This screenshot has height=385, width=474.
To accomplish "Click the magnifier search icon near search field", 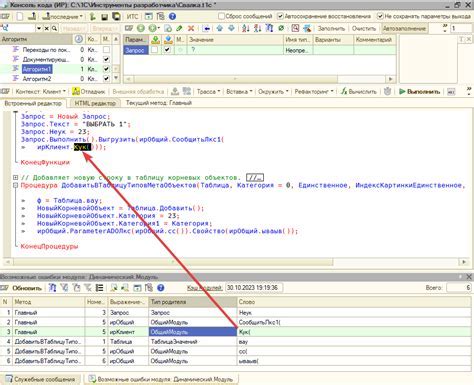I will click(54, 28).
